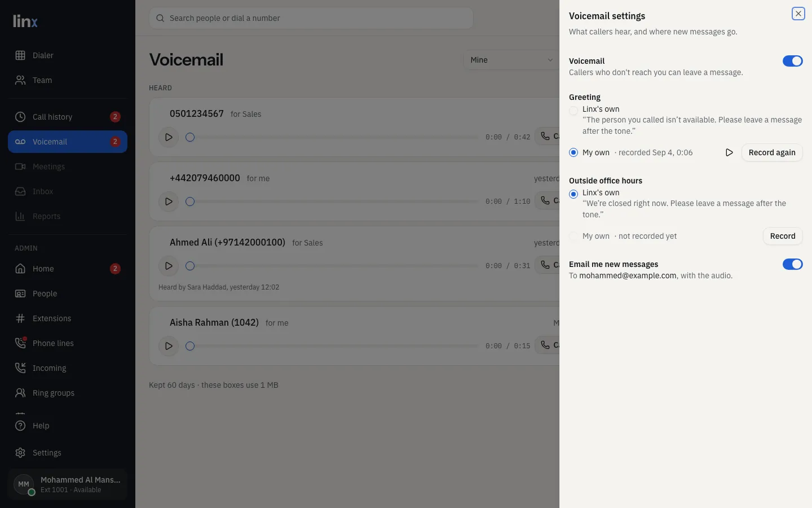Play the recorded My own greeting
The width and height of the screenshot is (812, 508).
click(x=729, y=152)
